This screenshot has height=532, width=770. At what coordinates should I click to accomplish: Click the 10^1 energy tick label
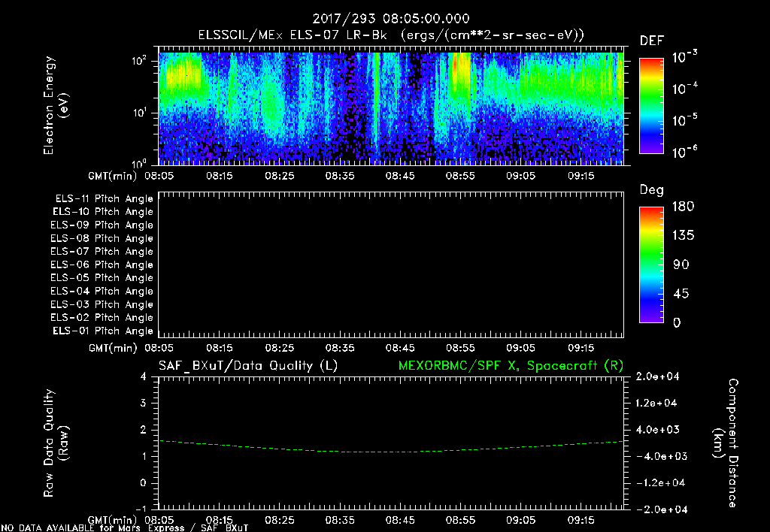(x=139, y=113)
